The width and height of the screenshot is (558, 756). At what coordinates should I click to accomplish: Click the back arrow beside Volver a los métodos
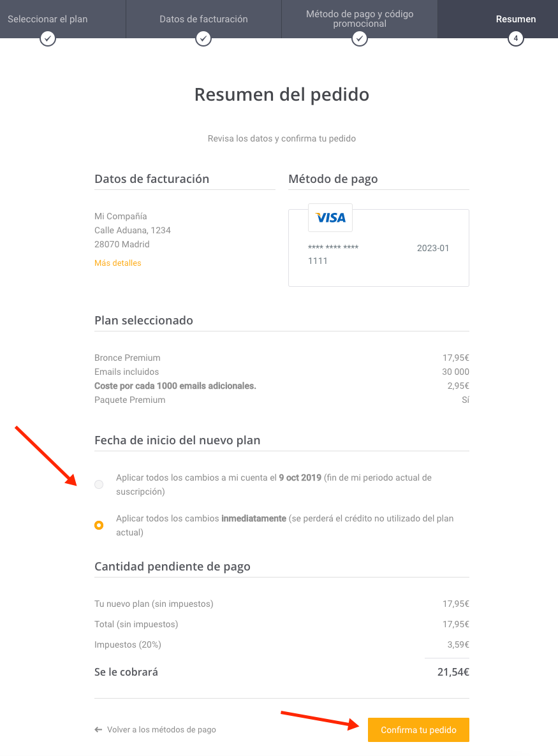coord(98,729)
